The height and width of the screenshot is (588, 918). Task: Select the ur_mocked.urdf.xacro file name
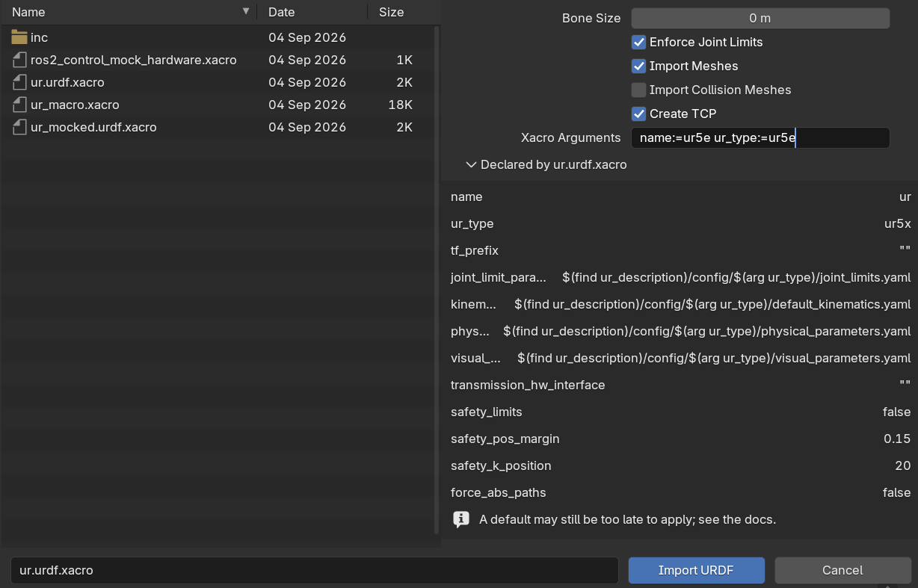click(x=93, y=127)
